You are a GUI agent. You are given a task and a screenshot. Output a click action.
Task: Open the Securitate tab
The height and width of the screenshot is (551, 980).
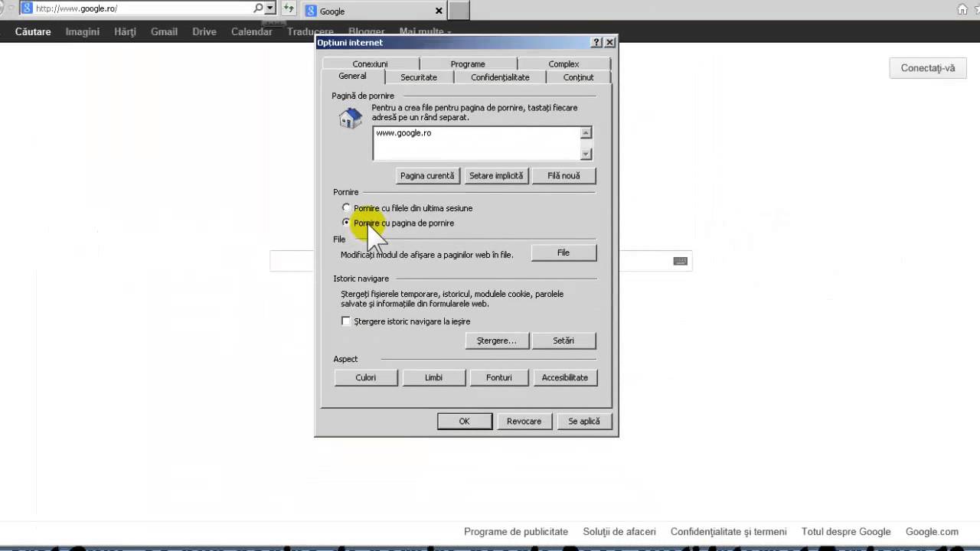(x=419, y=77)
